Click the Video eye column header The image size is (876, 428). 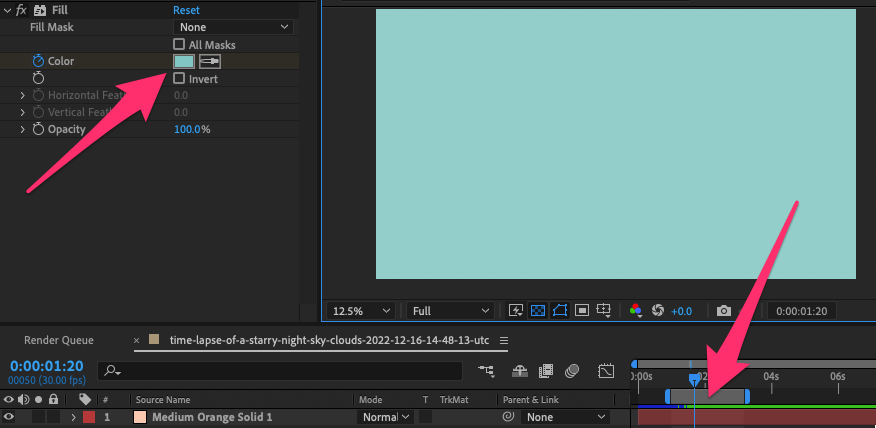tap(9, 400)
